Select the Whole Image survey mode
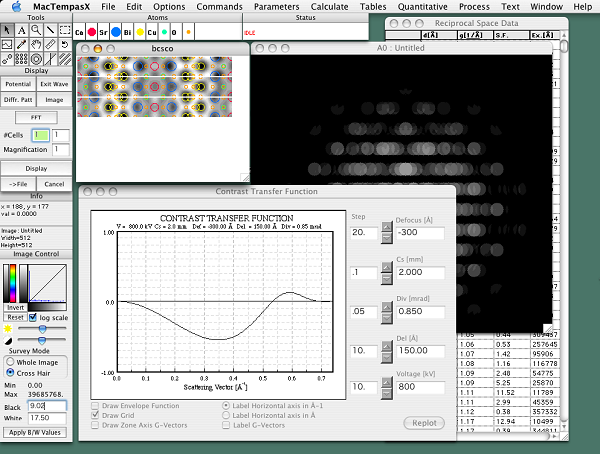This screenshot has height=454, width=600. (x=10, y=361)
